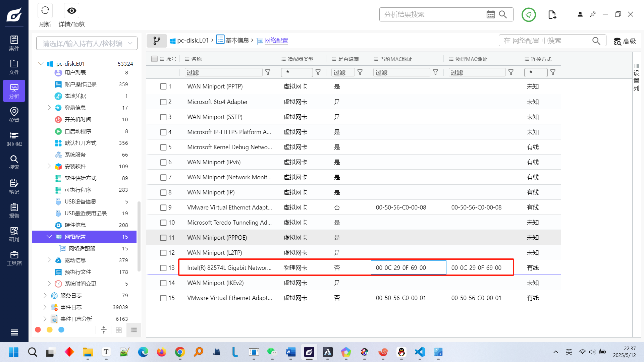
Task: Click the calendar icon in analysis search box
Action: (490, 14)
